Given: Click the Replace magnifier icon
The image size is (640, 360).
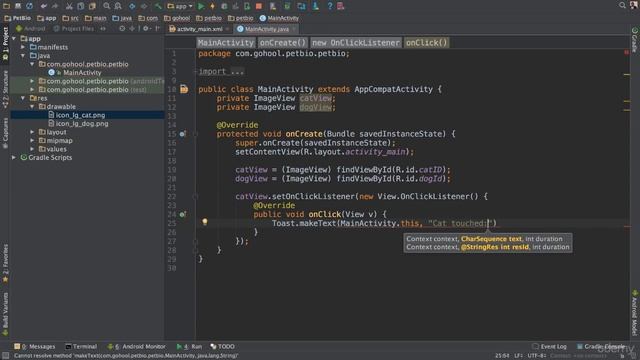Looking at the screenshot, I should pyautogui.click(x=118, y=6).
